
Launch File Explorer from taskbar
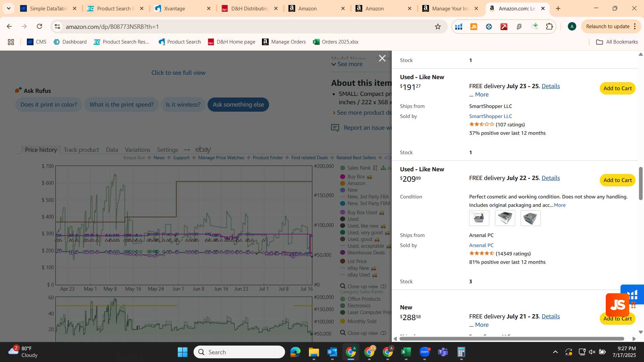coord(314,352)
